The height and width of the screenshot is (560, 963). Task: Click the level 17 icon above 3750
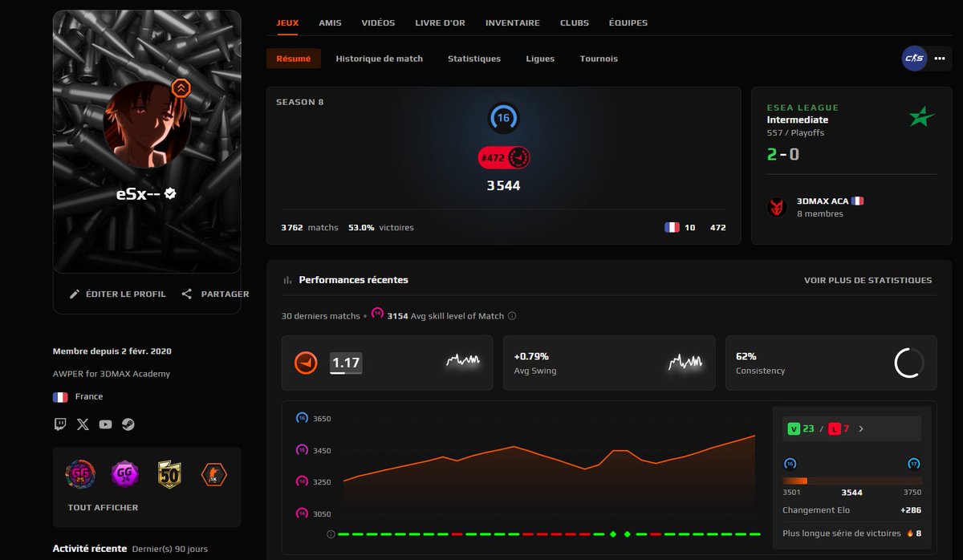tap(914, 464)
